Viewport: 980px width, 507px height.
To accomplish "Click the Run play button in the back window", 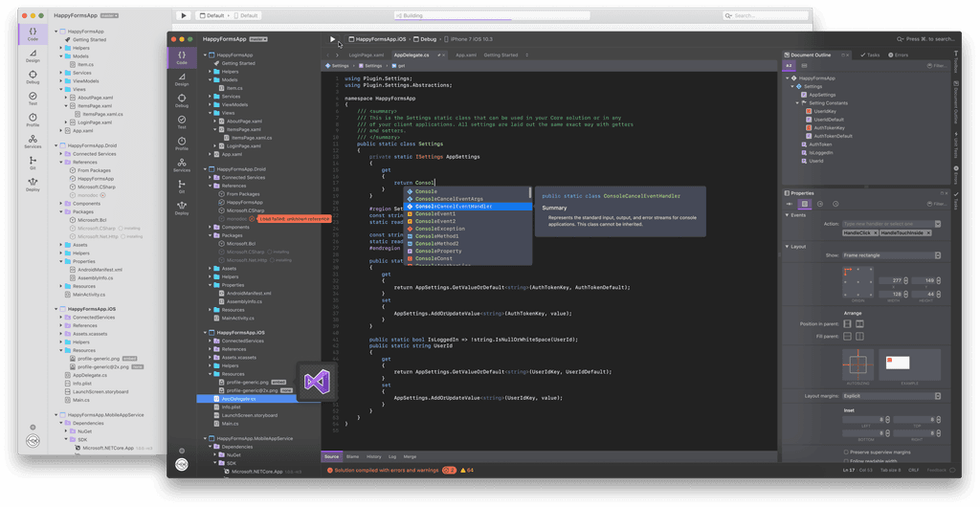I will coord(183,15).
